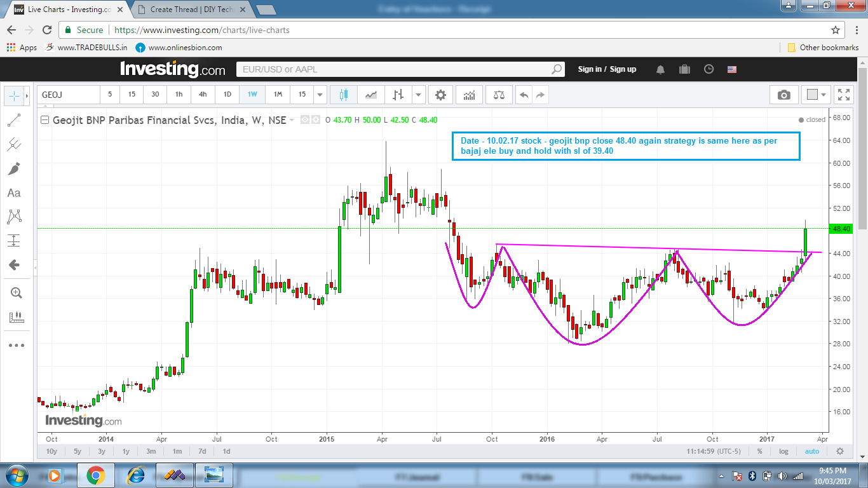Image resolution: width=868 pixels, height=488 pixels.
Task: Activate the zoom-in magnifier tool
Action: coord(16,293)
